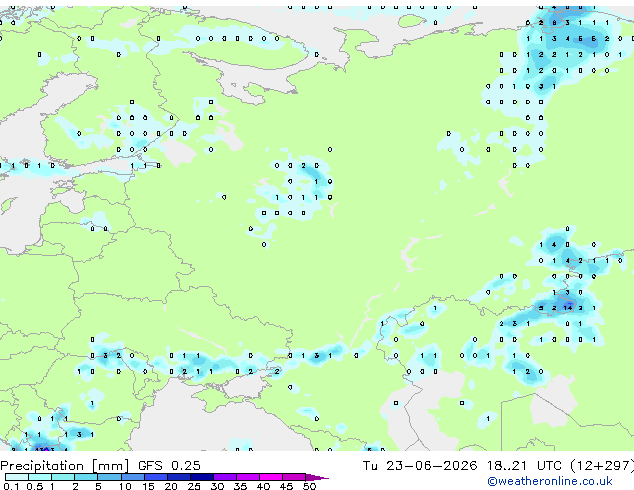Click the 10–15 mm legend color swatch

click(x=133, y=477)
